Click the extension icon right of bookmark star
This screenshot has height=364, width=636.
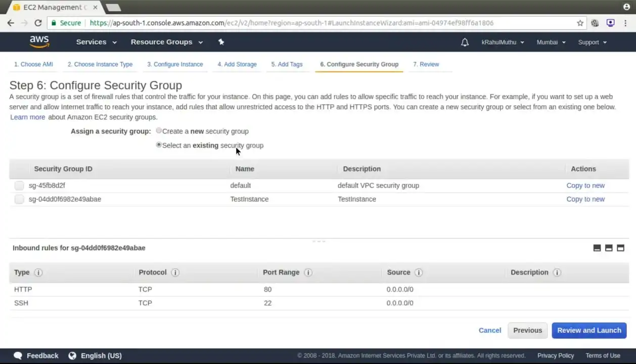coord(595,23)
